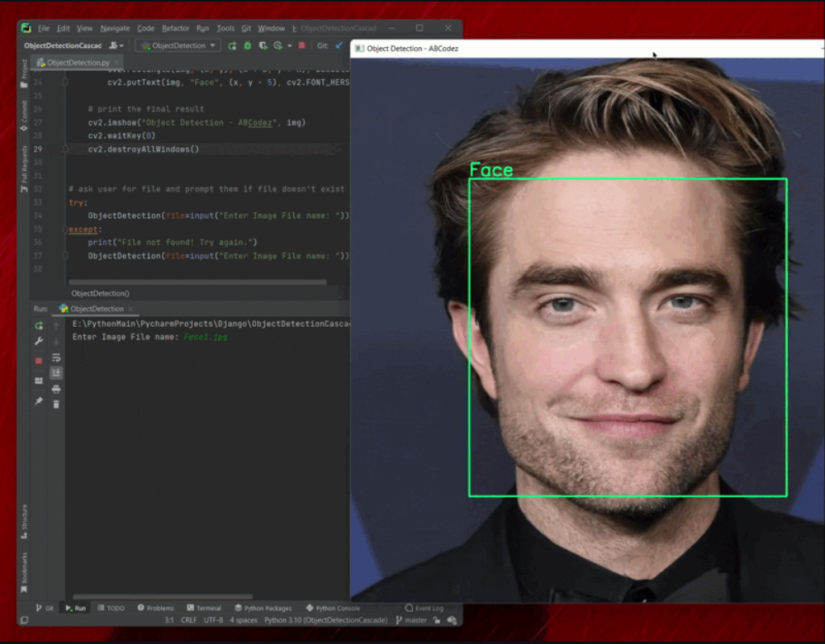
Task: Click the UTF-8 encoding indicator
Action: (213, 620)
